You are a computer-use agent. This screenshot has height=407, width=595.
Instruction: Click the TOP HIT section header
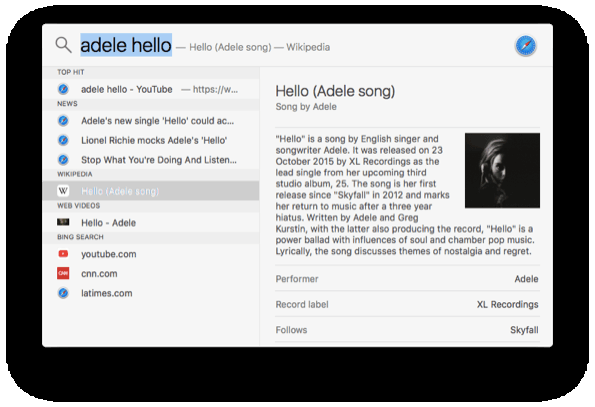tap(71, 72)
